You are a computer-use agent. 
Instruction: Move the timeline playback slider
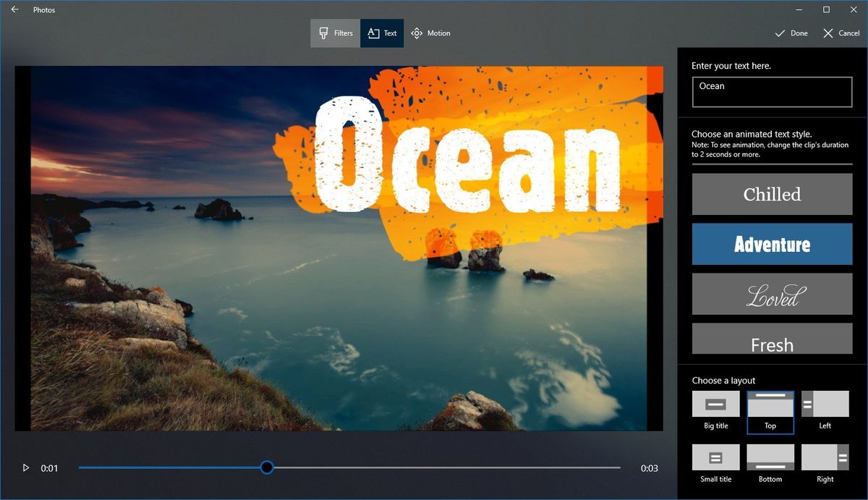pyautogui.click(x=267, y=467)
